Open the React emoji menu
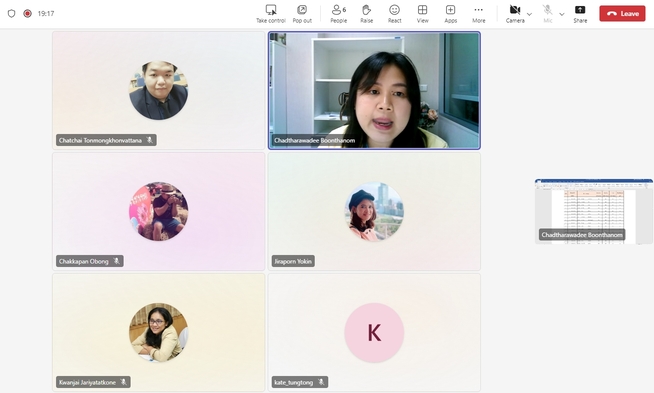Image resolution: width=654 pixels, height=393 pixels. coord(395,13)
